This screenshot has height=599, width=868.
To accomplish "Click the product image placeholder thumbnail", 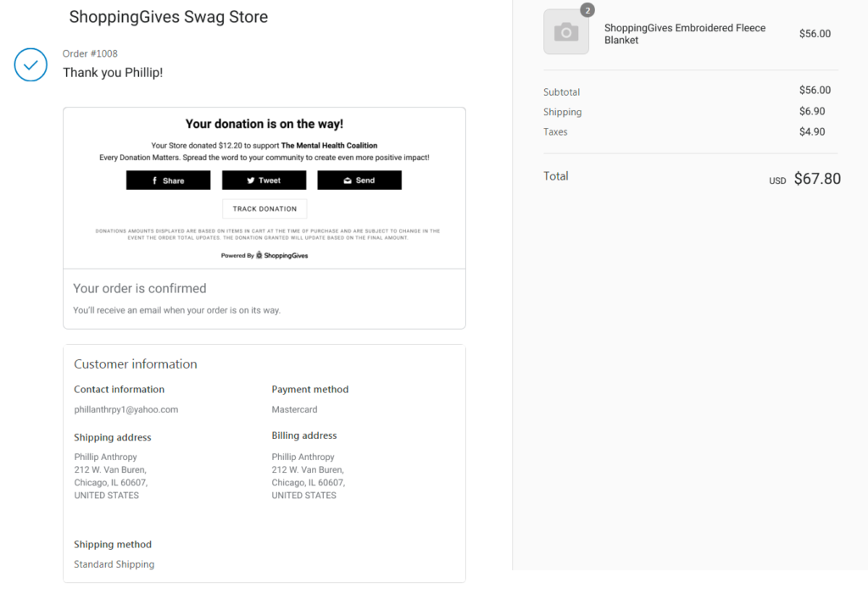I will pos(566,32).
